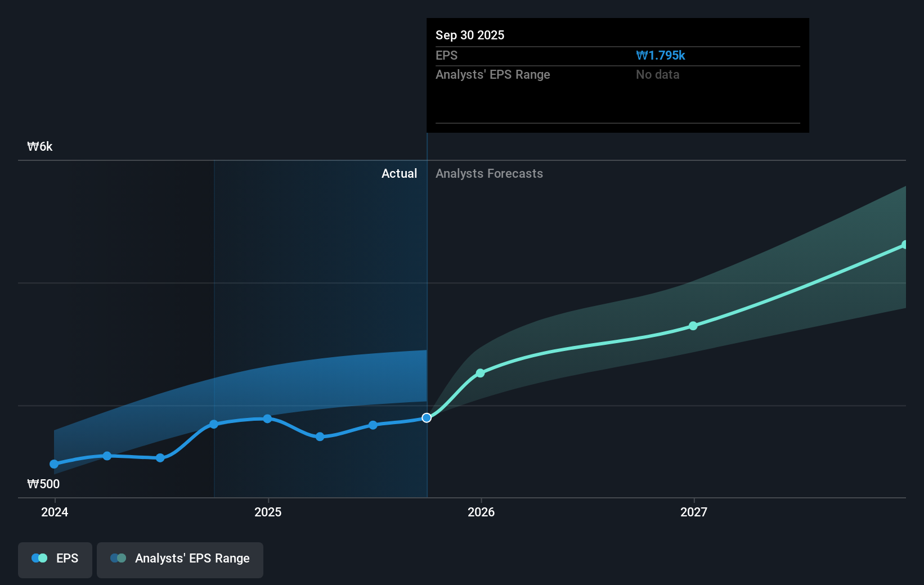Select the teal forecast data point near 2026
This screenshot has width=924, height=585.
480,372
